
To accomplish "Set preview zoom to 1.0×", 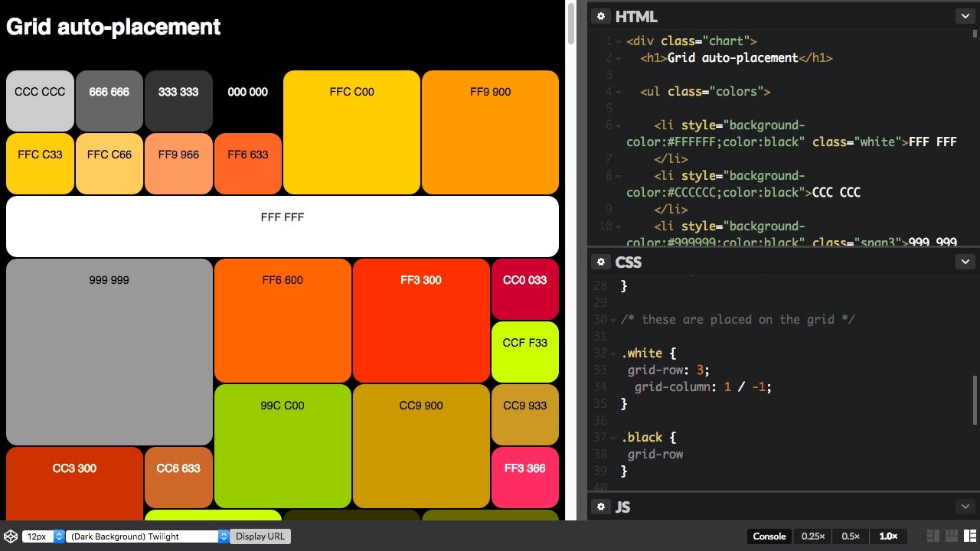I will (x=888, y=536).
